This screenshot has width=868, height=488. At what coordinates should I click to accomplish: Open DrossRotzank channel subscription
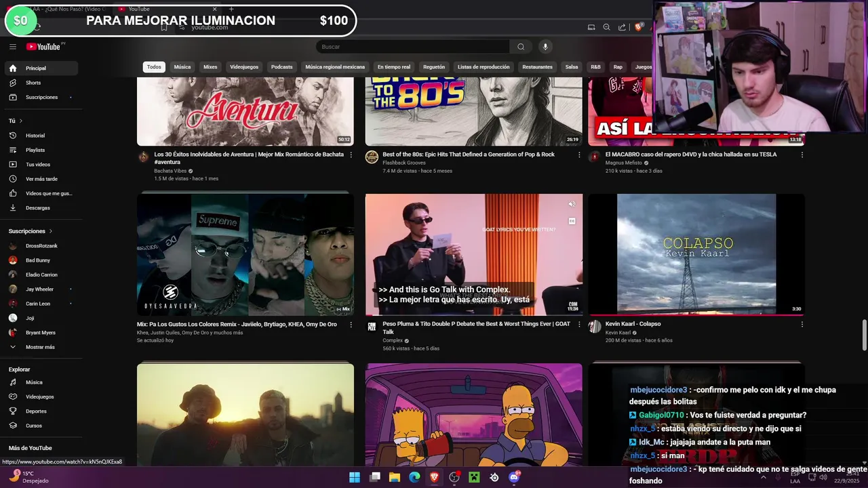point(41,246)
